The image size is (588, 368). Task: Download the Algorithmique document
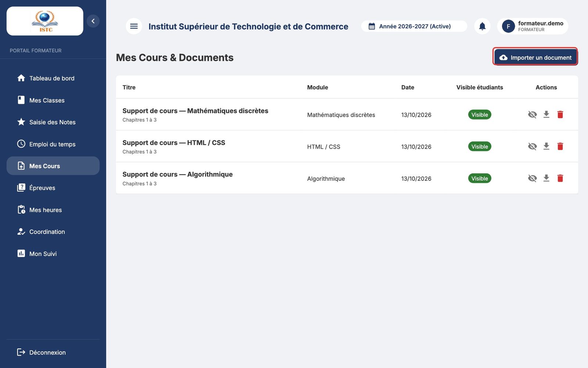click(x=546, y=178)
